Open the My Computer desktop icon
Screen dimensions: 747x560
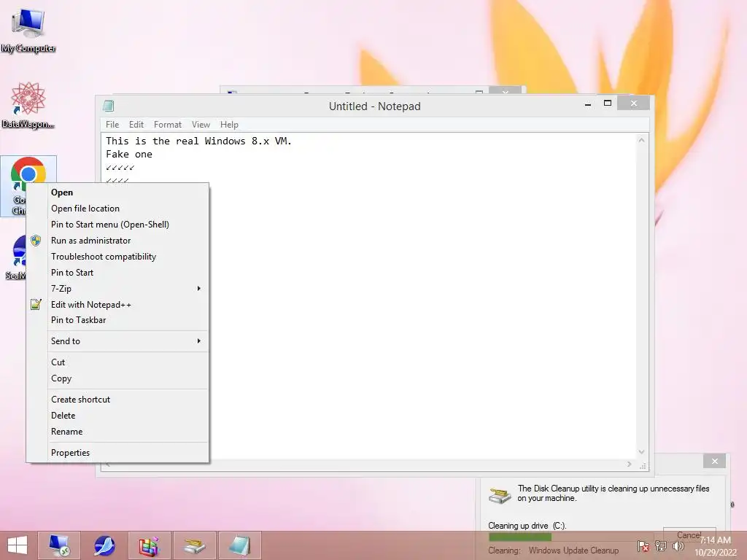pos(28,29)
